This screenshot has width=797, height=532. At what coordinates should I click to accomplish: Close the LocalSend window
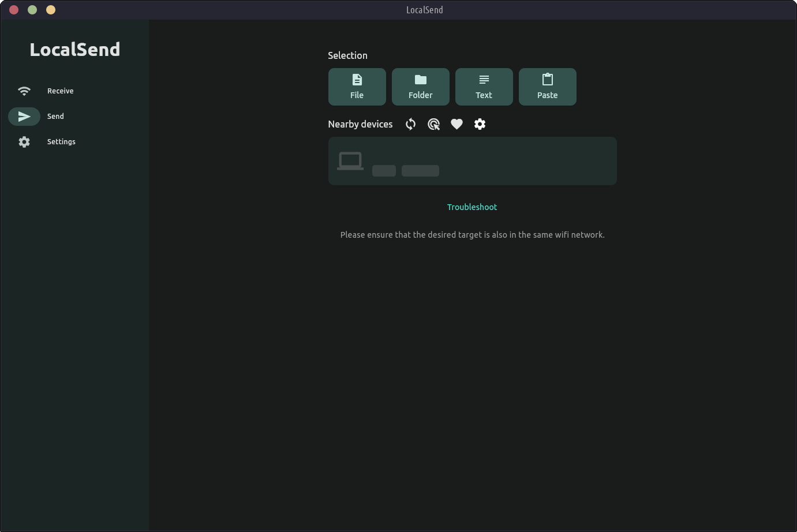click(14, 10)
